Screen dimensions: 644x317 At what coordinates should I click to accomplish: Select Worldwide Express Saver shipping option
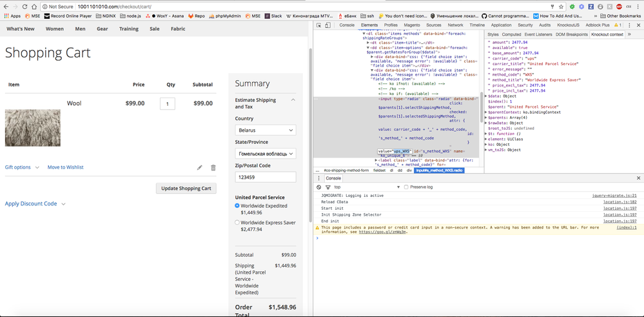tap(237, 223)
